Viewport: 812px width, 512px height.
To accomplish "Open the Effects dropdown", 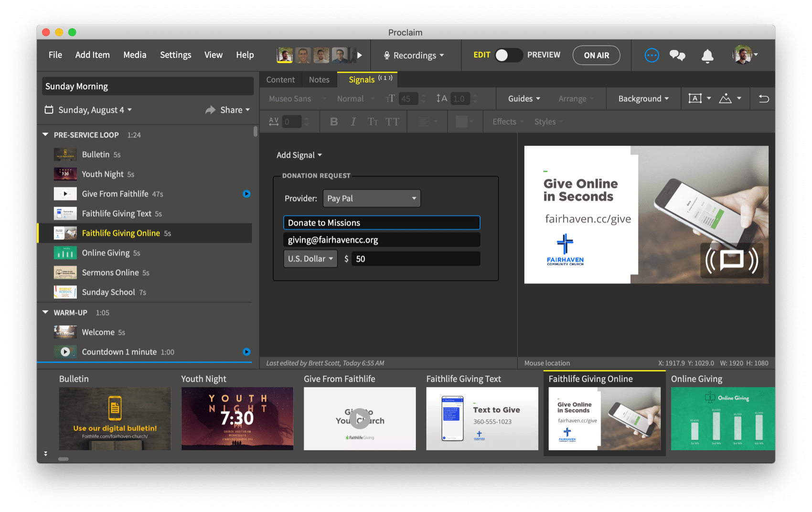I will point(508,122).
